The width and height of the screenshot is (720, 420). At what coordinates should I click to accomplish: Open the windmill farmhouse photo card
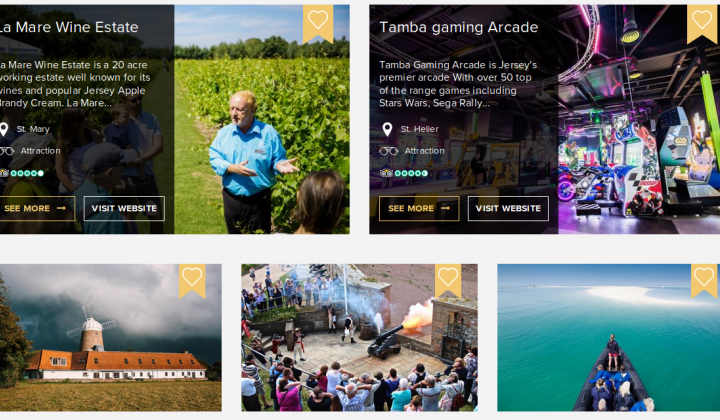coord(111,337)
